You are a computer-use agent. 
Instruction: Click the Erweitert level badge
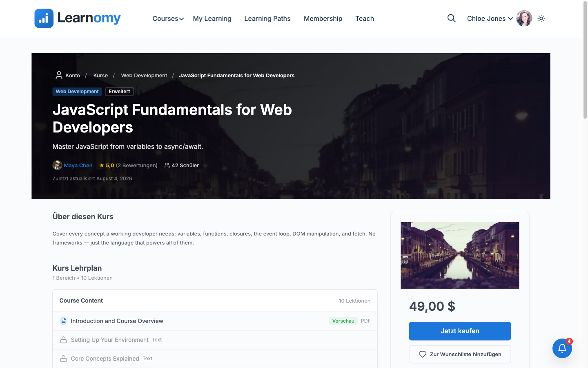[x=119, y=92]
